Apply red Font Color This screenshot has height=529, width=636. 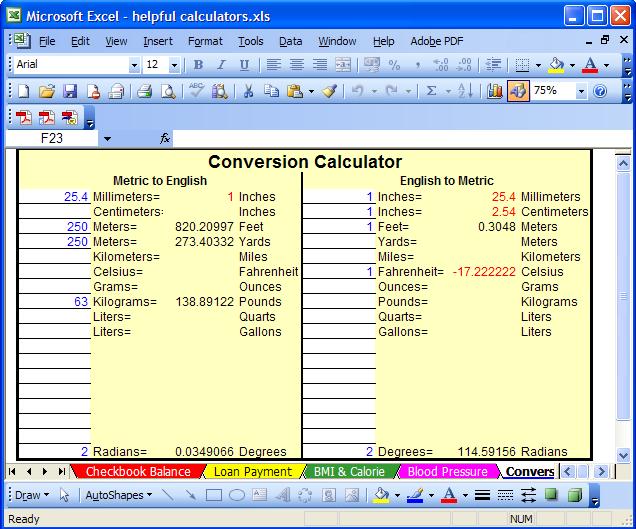point(590,65)
